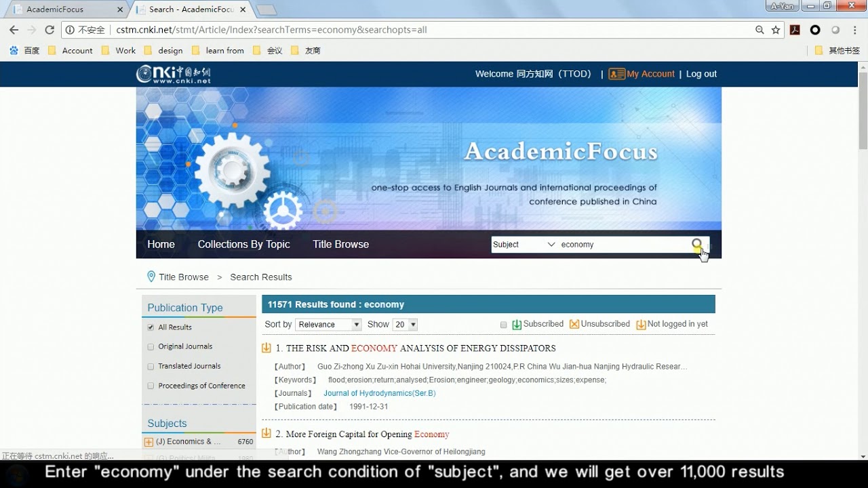
Task: Open the Account bookmarks folder
Action: [x=71, y=50]
